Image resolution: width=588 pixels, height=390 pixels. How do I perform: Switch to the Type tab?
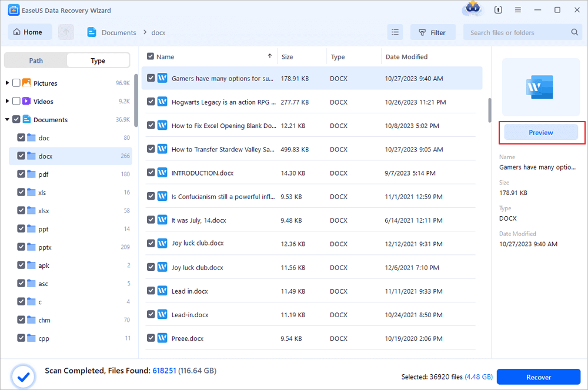(98, 60)
